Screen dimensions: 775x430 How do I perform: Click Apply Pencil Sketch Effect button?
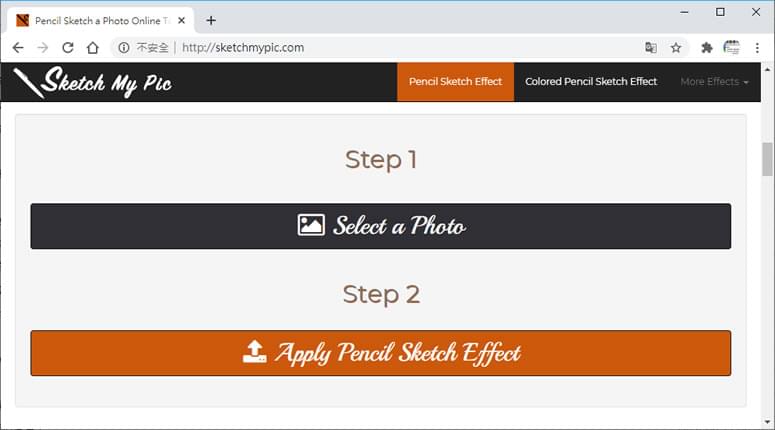click(381, 353)
